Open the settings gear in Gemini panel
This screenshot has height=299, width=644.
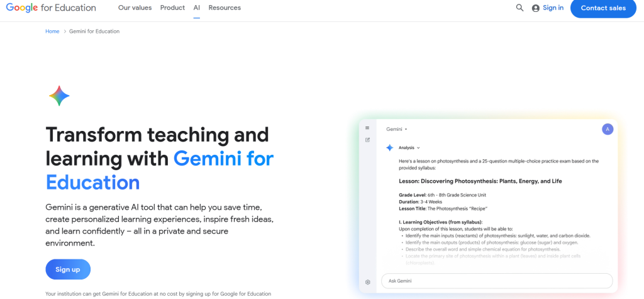pyautogui.click(x=367, y=281)
